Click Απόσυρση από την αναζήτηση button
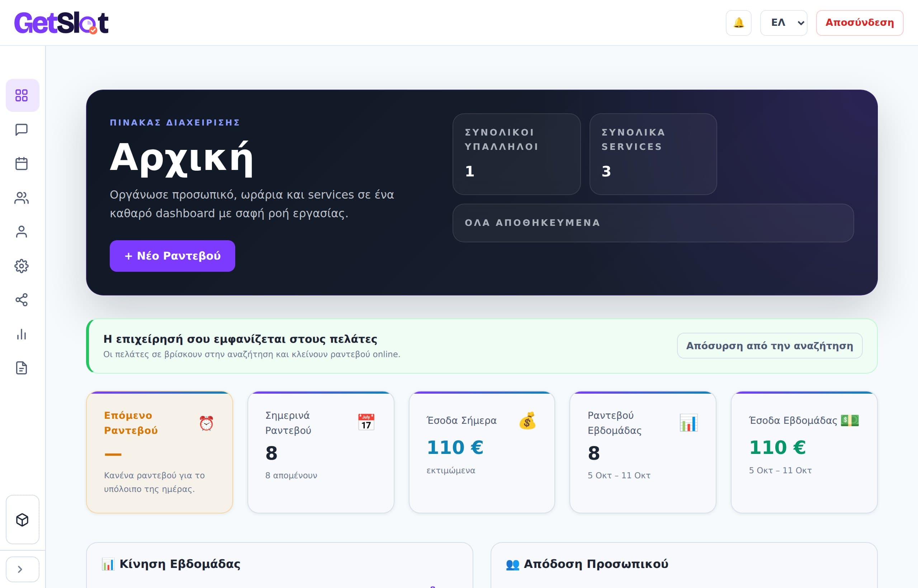 click(x=770, y=346)
